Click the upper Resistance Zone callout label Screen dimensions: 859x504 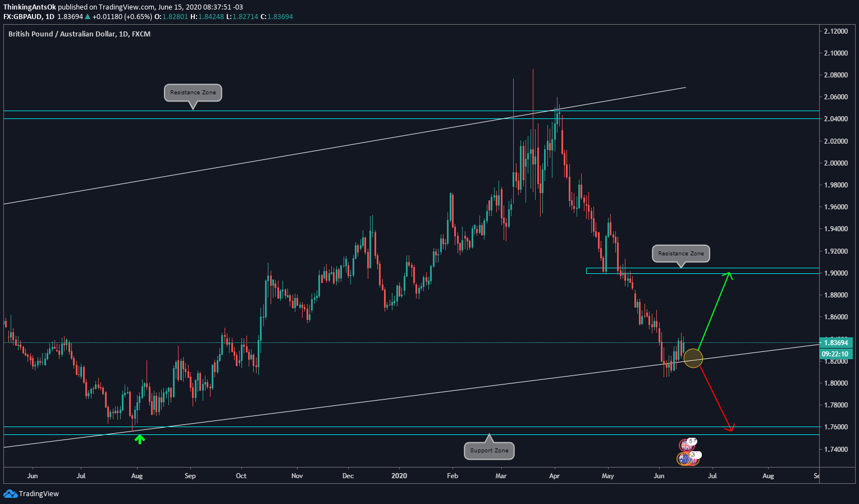point(193,92)
